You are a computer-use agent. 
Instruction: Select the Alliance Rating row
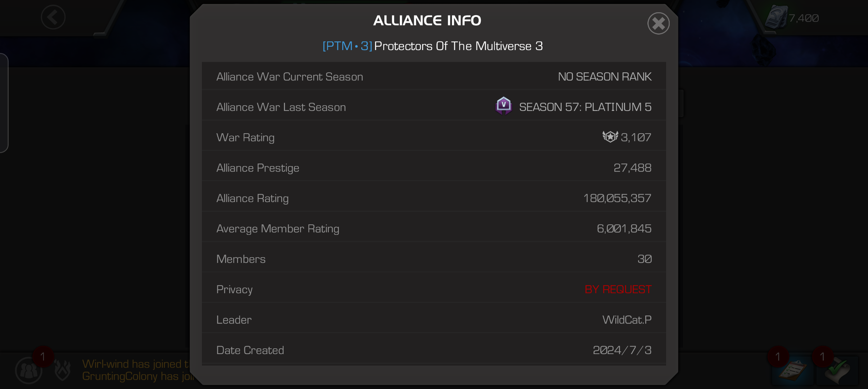pos(434,198)
